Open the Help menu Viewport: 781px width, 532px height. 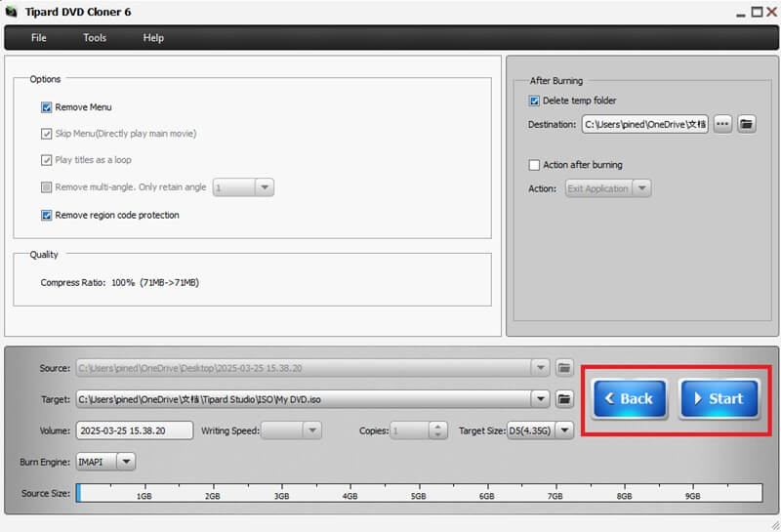[x=153, y=38]
